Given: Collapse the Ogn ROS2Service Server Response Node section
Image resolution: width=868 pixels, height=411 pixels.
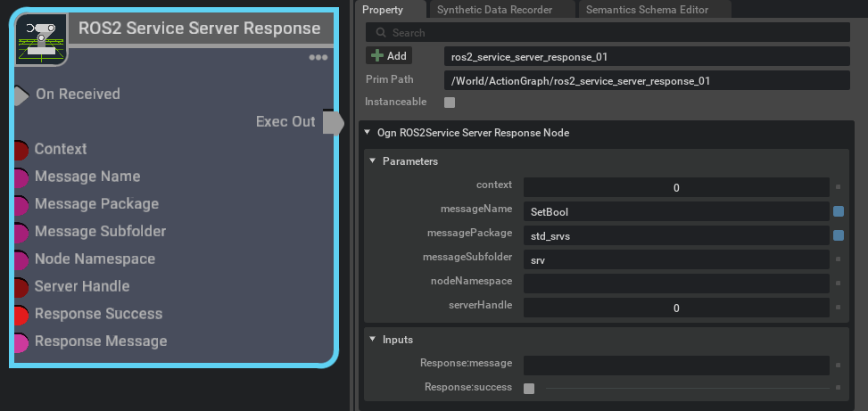Looking at the screenshot, I should coord(367,133).
